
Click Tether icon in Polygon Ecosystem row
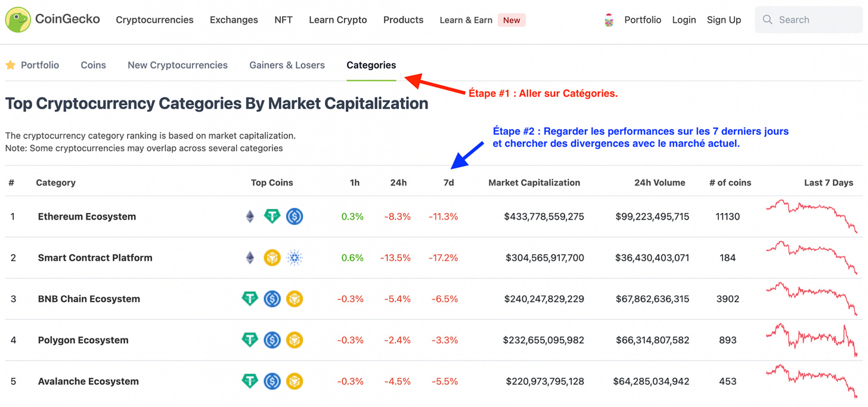point(250,340)
